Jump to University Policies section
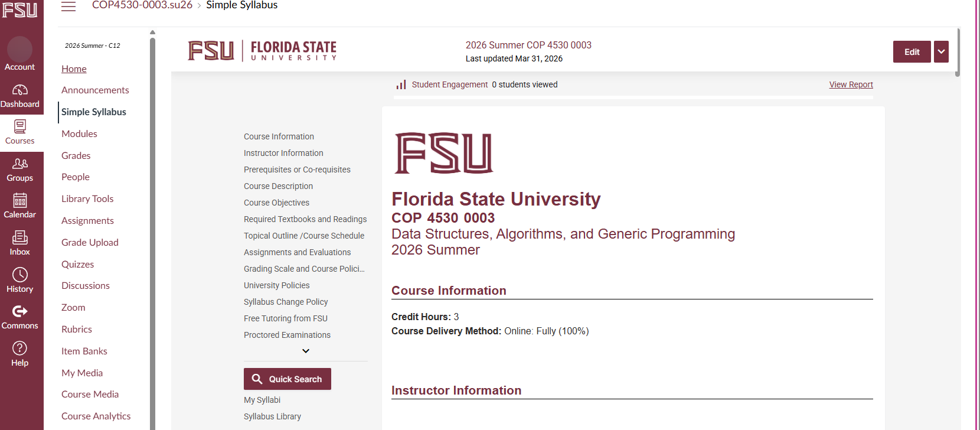The height and width of the screenshot is (430, 980). point(276,285)
